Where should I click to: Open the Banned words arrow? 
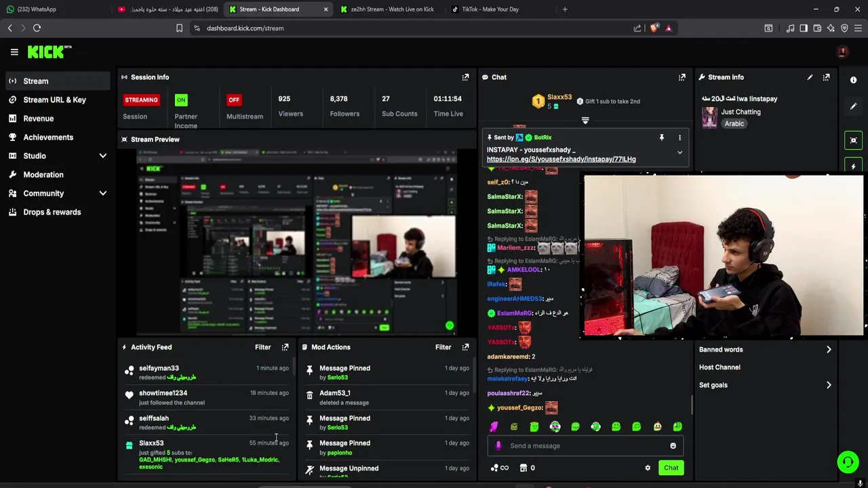pyautogui.click(x=829, y=350)
